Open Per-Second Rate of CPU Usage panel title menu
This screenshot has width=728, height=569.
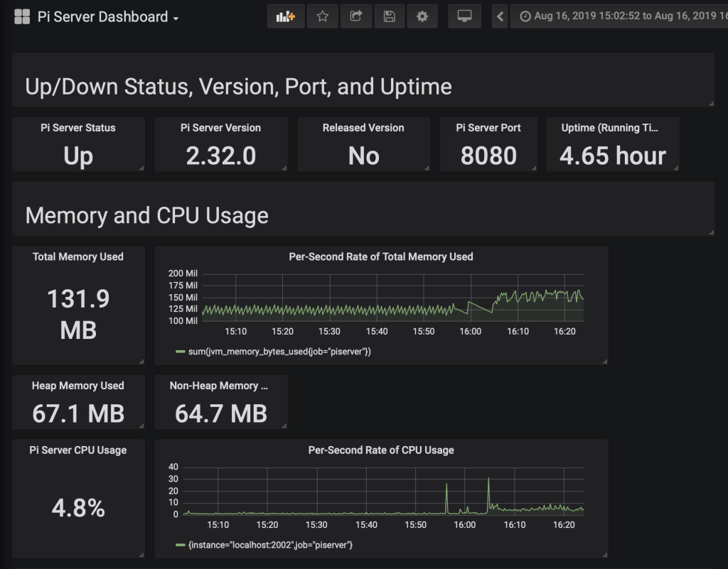tap(380, 450)
